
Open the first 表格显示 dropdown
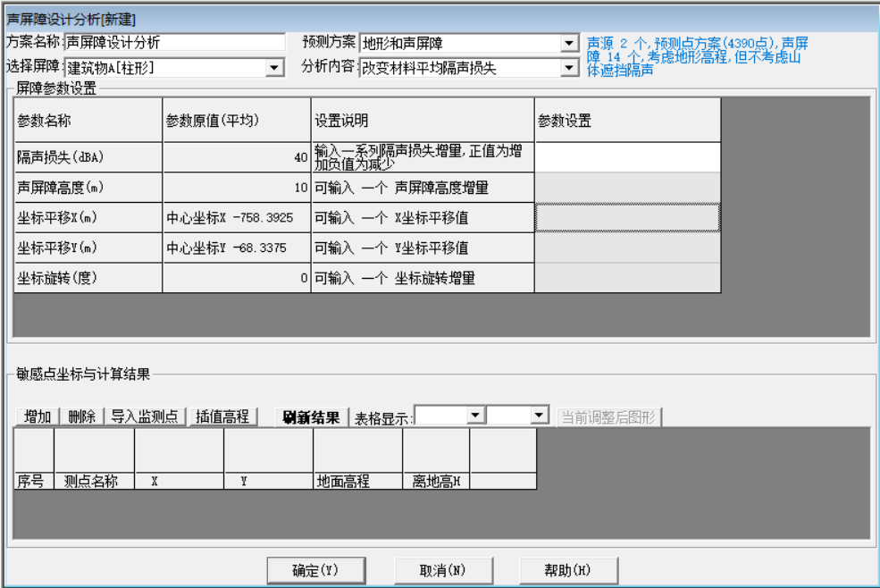click(475, 416)
